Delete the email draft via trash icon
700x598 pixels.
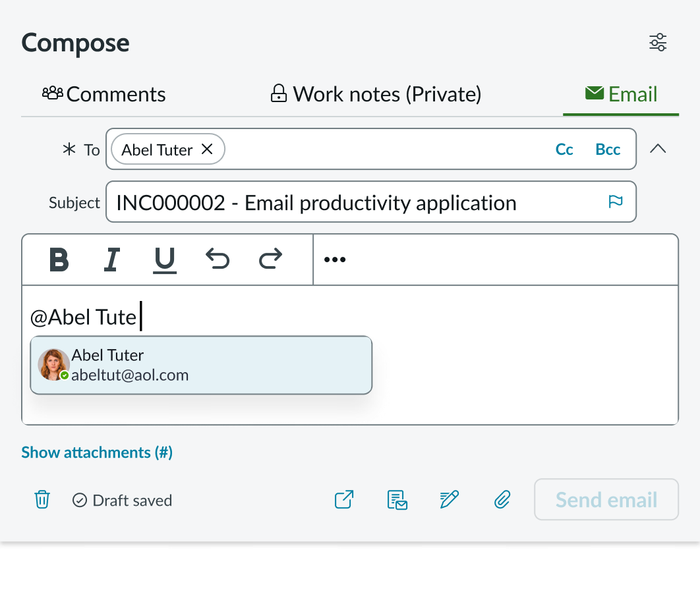[42, 500]
